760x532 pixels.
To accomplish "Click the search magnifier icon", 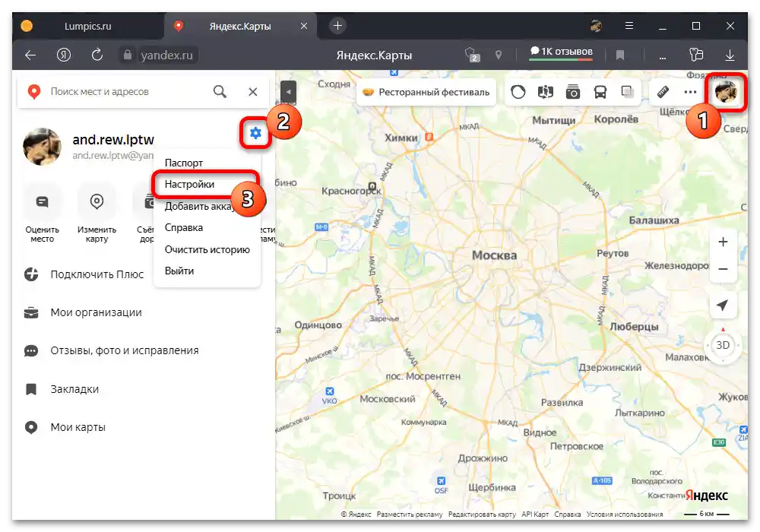I will tap(220, 91).
